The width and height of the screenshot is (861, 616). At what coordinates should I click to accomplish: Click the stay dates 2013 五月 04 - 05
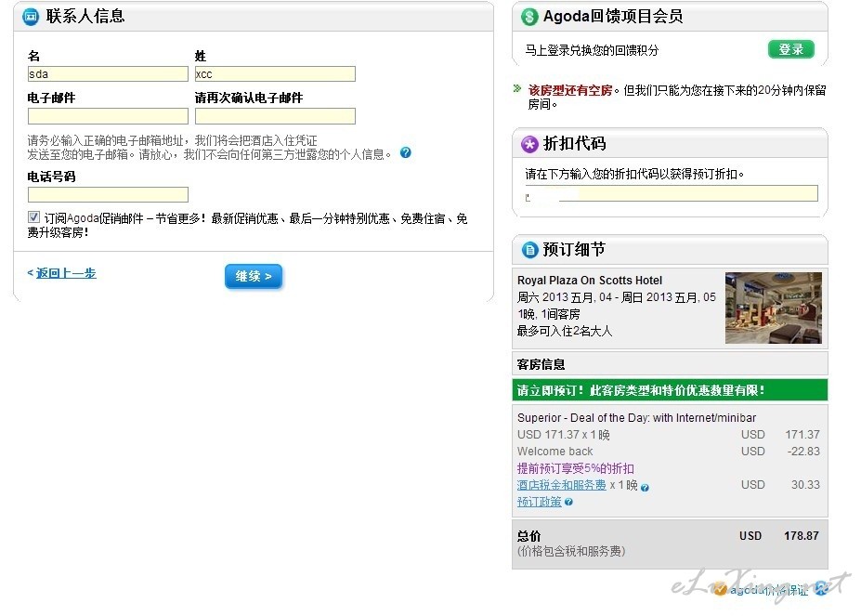coord(617,297)
